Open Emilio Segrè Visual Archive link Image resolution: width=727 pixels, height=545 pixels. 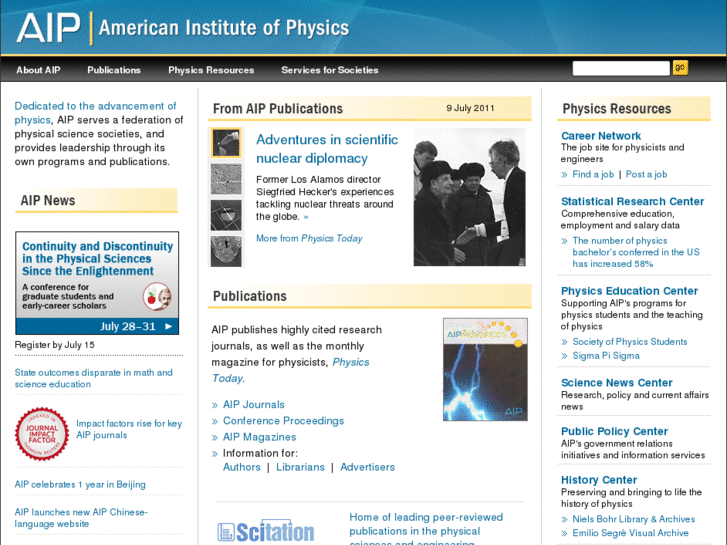630,533
